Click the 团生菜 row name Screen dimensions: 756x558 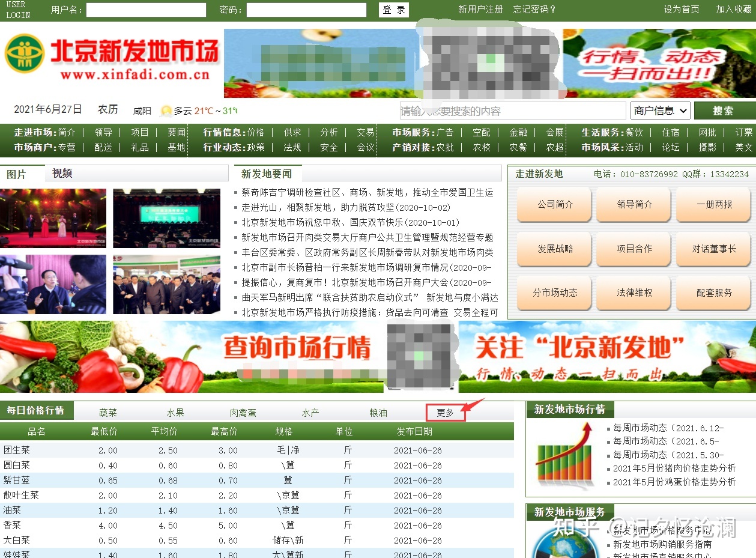click(x=17, y=450)
